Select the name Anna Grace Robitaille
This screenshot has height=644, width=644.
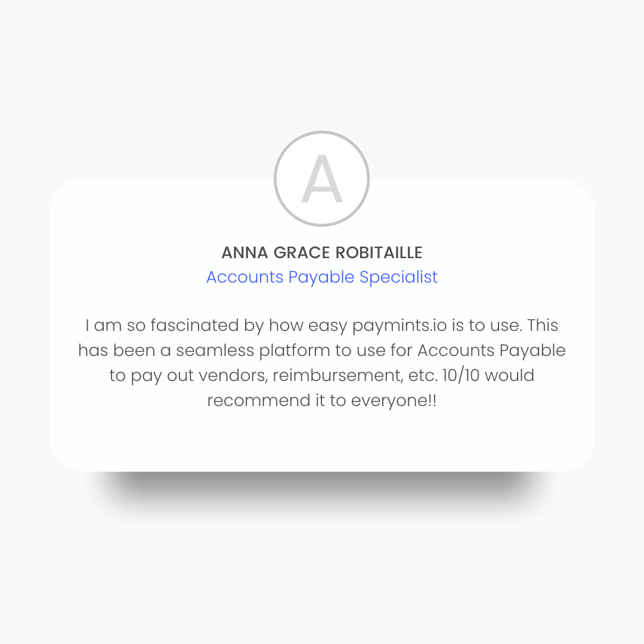point(321,253)
